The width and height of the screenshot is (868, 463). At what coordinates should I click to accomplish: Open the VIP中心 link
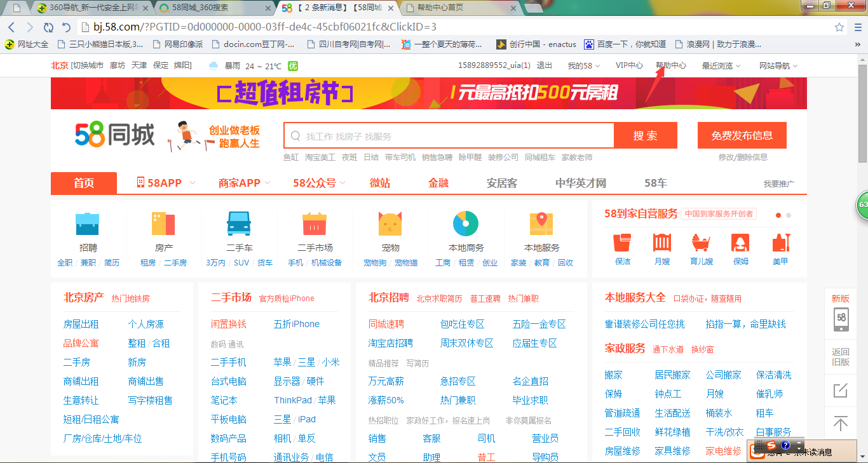pyautogui.click(x=629, y=65)
